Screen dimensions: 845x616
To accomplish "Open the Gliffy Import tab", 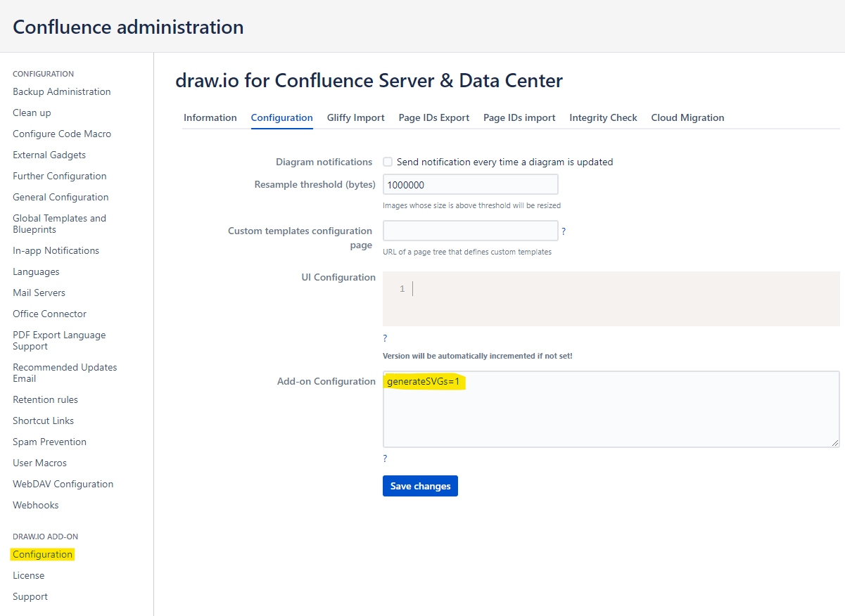I will pyautogui.click(x=355, y=117).
